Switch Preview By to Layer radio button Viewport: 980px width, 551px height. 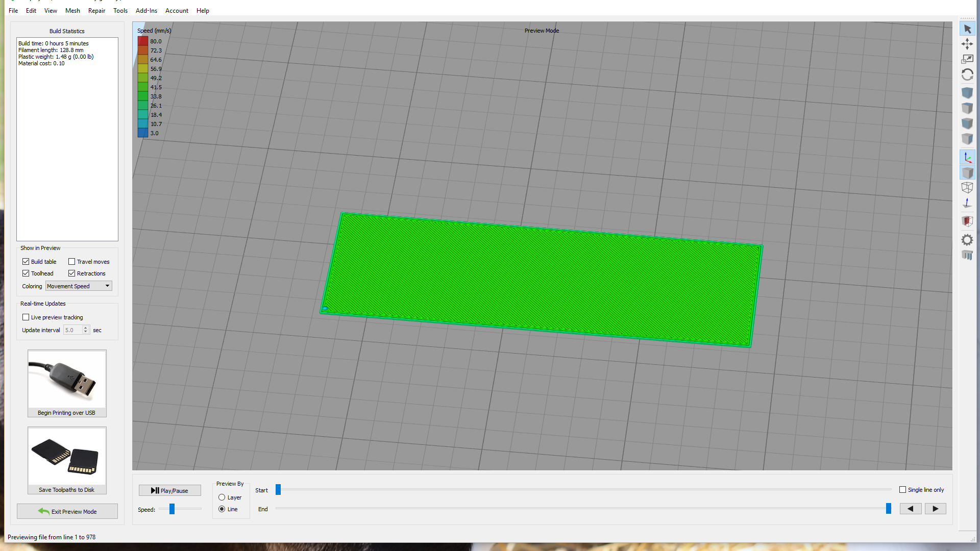pyautogui.click(x=222, y=496)
